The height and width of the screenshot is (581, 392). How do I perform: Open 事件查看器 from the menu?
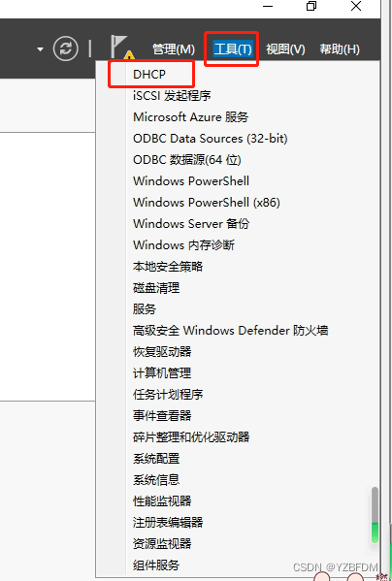pyautogui.click(x=162, y=416)
